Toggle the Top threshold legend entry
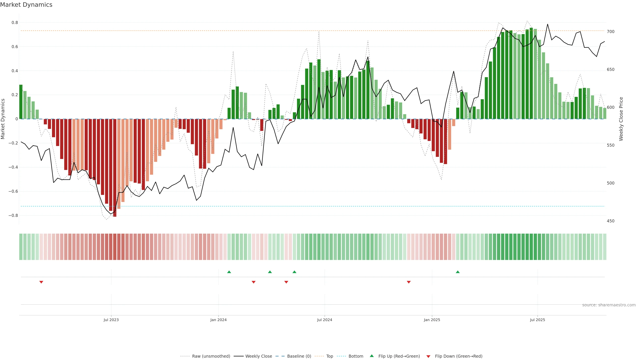 (x=330, y=356)
